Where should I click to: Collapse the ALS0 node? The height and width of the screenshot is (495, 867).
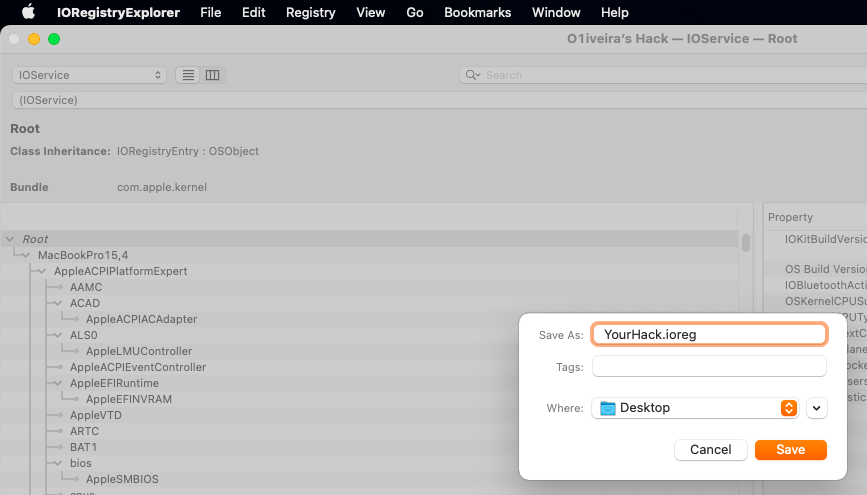pyautogui.click(x=58, y=335)
